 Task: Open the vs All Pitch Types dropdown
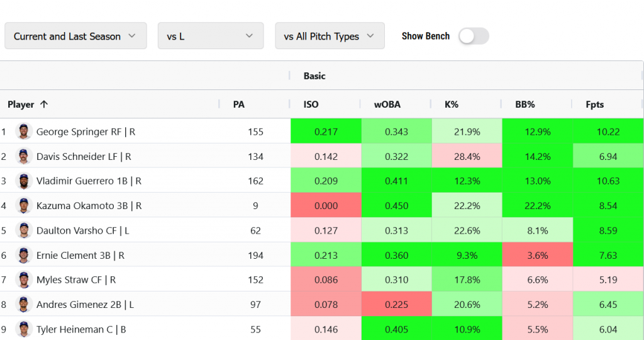330,36
